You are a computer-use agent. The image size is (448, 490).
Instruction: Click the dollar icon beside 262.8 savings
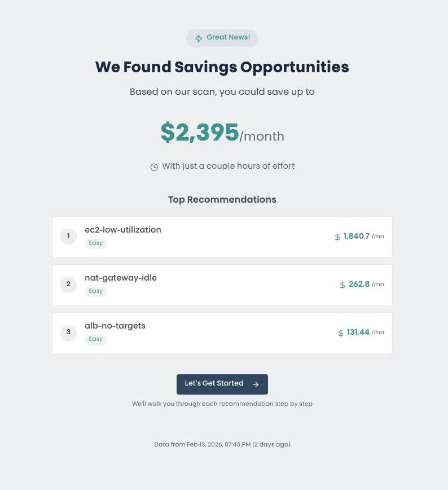pos(342,285)
